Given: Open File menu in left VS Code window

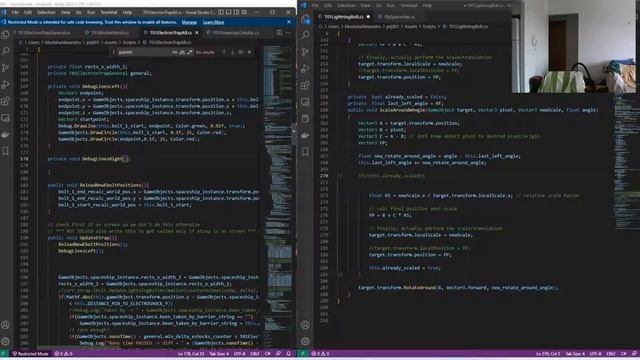Looking at the screenshot, I should click(x=15, y=12).
